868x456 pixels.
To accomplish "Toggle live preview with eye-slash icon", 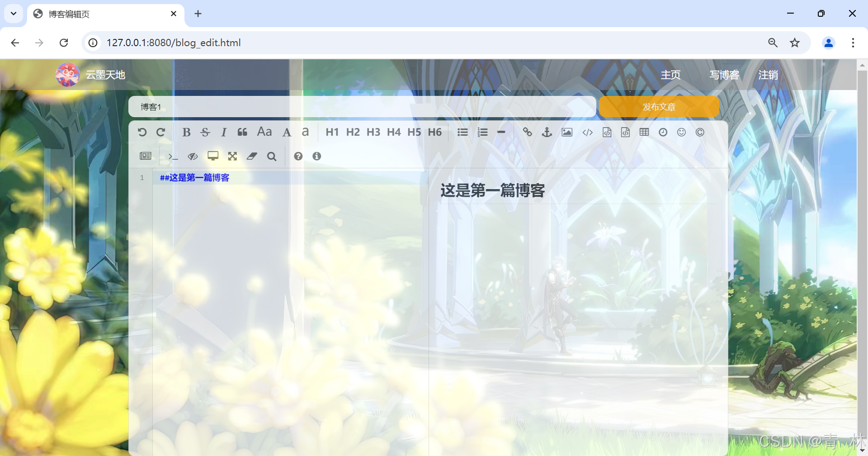I will point(193,156).
